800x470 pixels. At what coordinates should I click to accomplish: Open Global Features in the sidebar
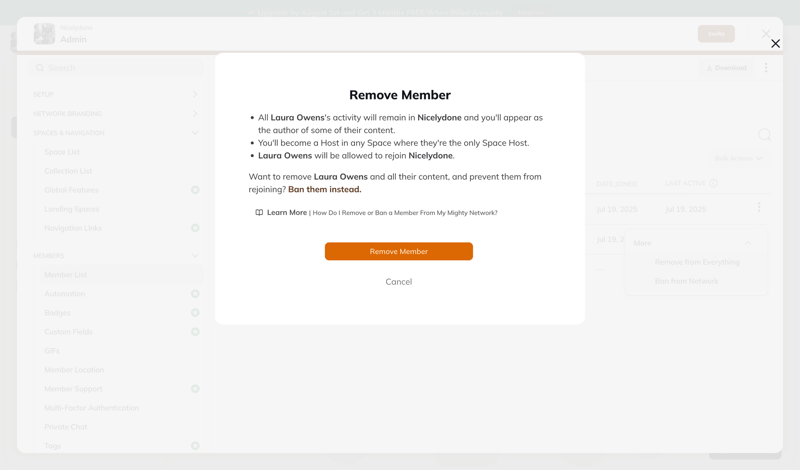point(71,190)
